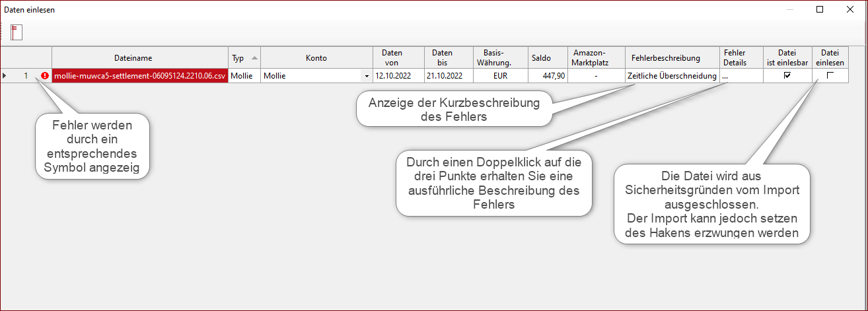Click the red error symbol in row 1
Image resolution: width=868 pixels, height=311 pixels.
45,76
